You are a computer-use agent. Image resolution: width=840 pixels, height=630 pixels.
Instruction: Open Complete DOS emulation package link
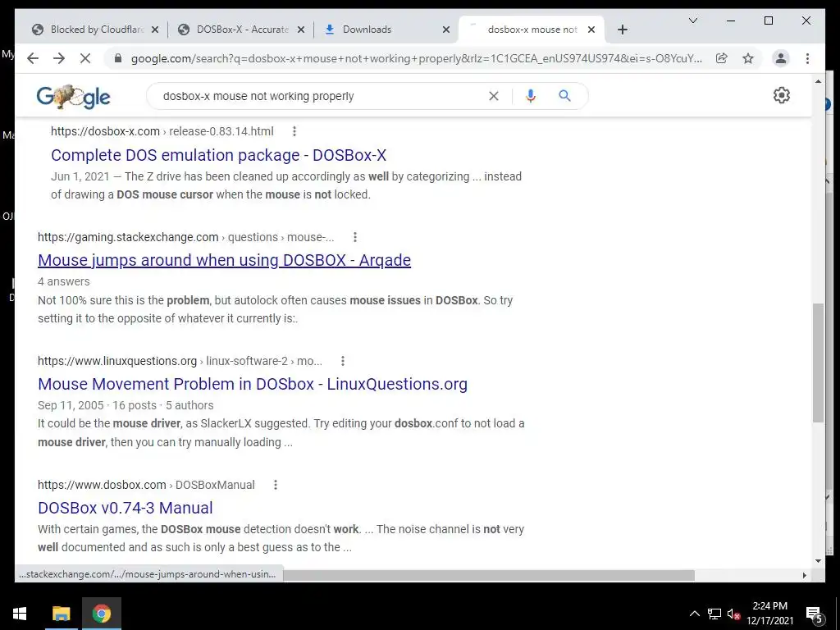click(x=218, y=155)
